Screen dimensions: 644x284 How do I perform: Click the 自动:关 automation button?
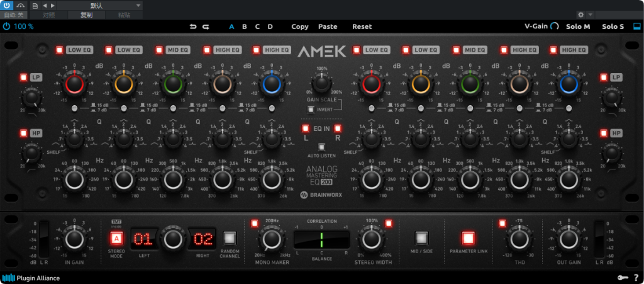(14, 15)
